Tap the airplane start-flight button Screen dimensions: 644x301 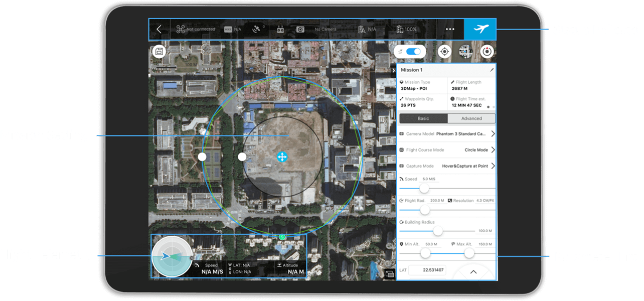tap(480, 29)
